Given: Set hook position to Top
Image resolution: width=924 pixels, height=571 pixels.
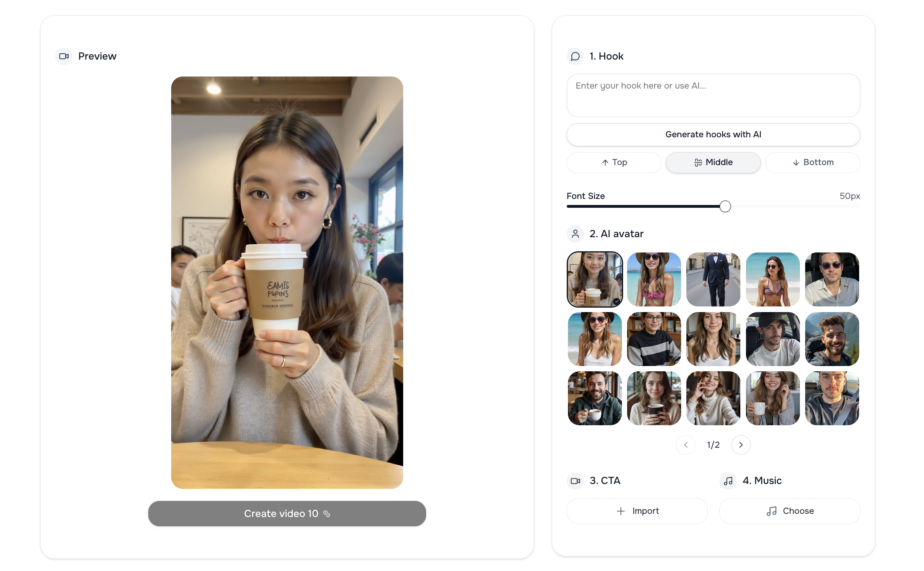Looking at the screenshot, I should [614, 162].
